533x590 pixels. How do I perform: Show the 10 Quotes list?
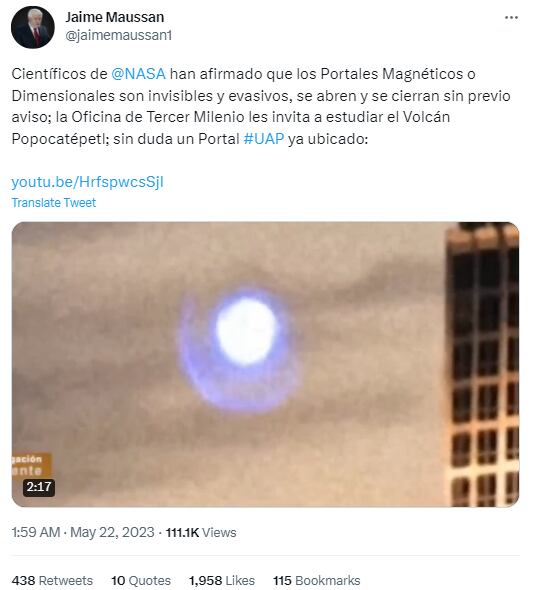point(141,580)
